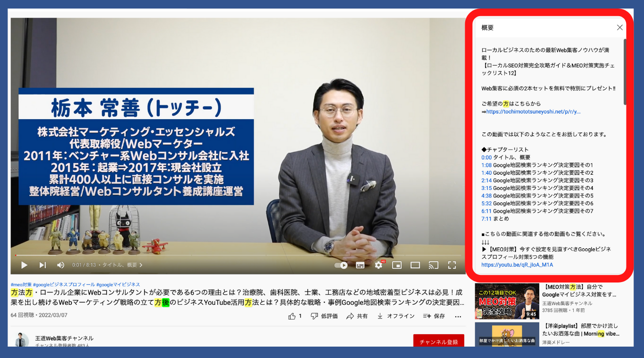The width and height of the screenshot is (644, 358).
Task: Toggle autoplay switch in player
Action: click(x=341, y=265)
